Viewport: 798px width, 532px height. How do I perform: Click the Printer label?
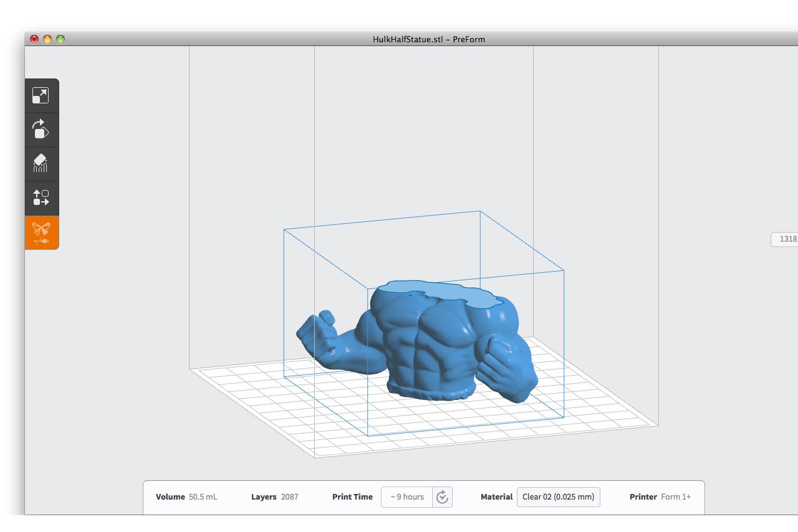(643, 497)
